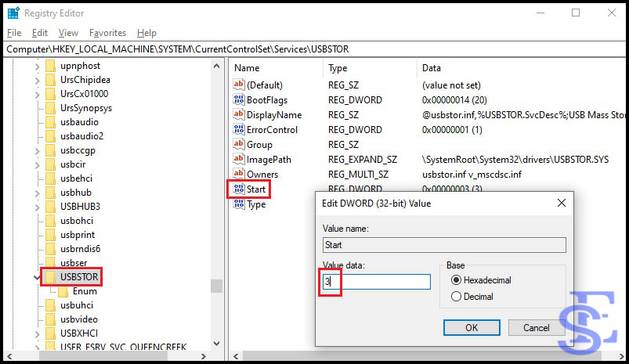
Task: Select the (Default) string value icon
Action: click(239, 85)
